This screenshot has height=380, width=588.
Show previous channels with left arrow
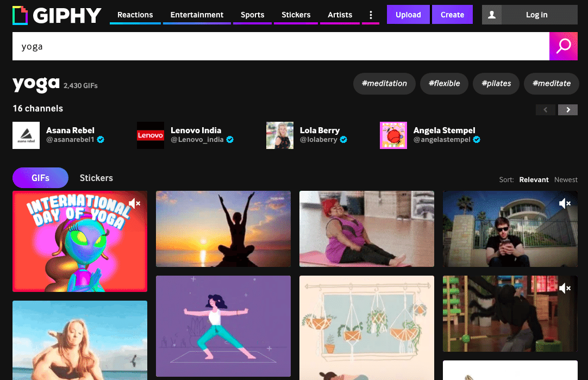pos(546,109)
